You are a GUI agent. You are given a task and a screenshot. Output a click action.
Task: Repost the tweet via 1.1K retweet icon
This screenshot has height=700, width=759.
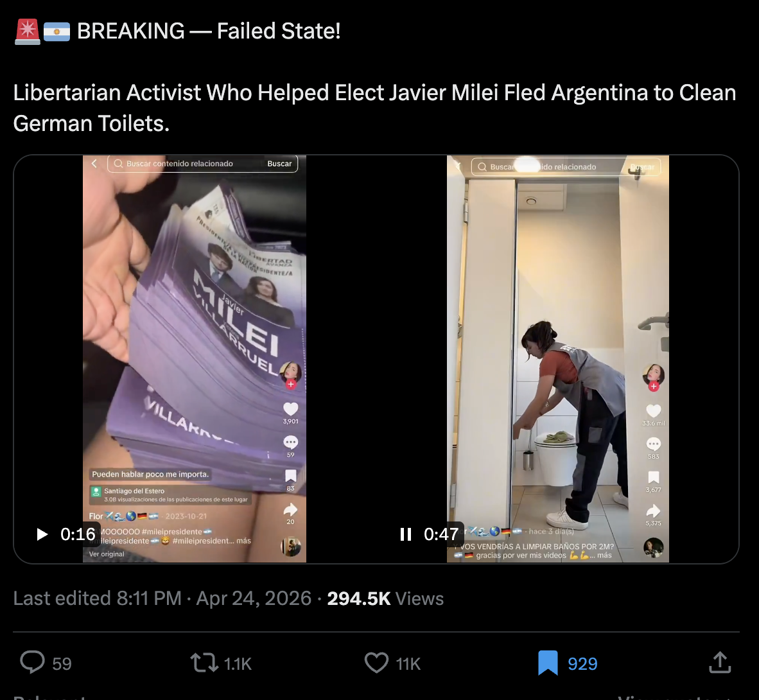(x=204, y=663)
